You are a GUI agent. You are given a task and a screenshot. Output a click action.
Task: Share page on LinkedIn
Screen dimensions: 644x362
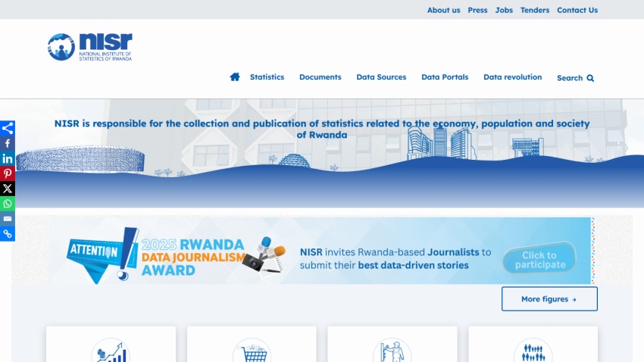tap(8, 158)
